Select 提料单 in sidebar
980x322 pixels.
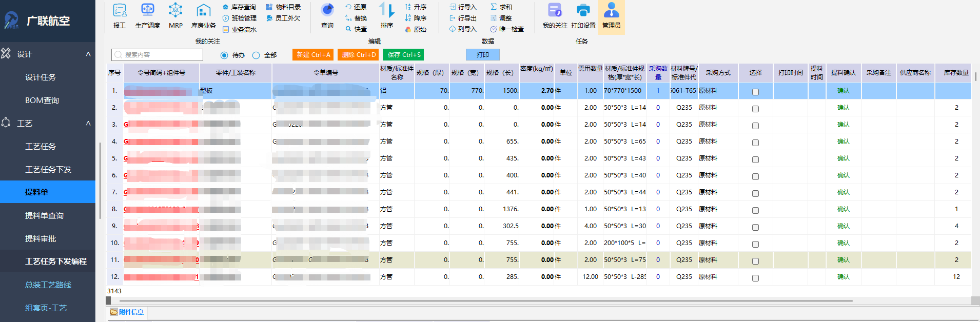click(48, 192)
